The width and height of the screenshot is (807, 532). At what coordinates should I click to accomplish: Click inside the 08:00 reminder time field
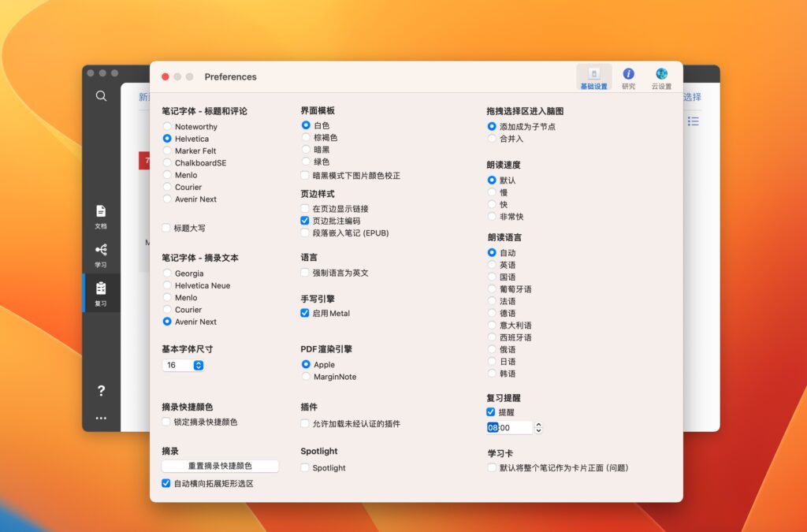tap(508, 427)
